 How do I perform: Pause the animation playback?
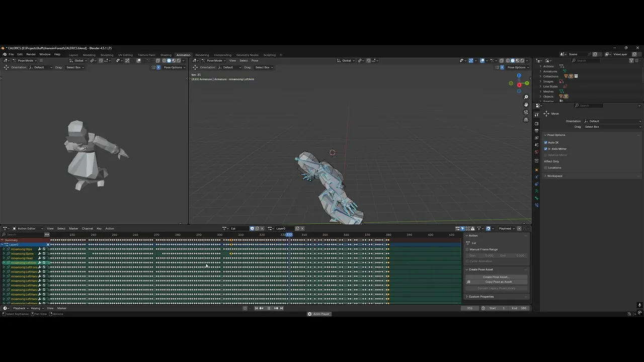pos(269,308)
